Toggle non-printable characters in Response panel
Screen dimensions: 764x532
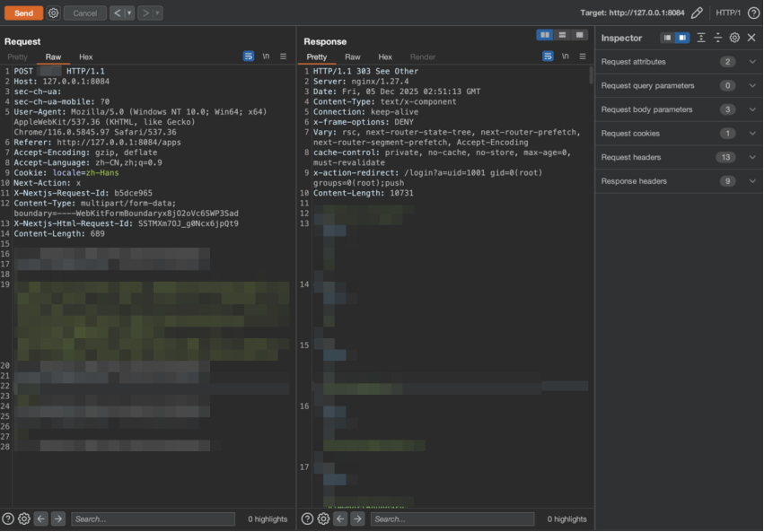(566, 57)
